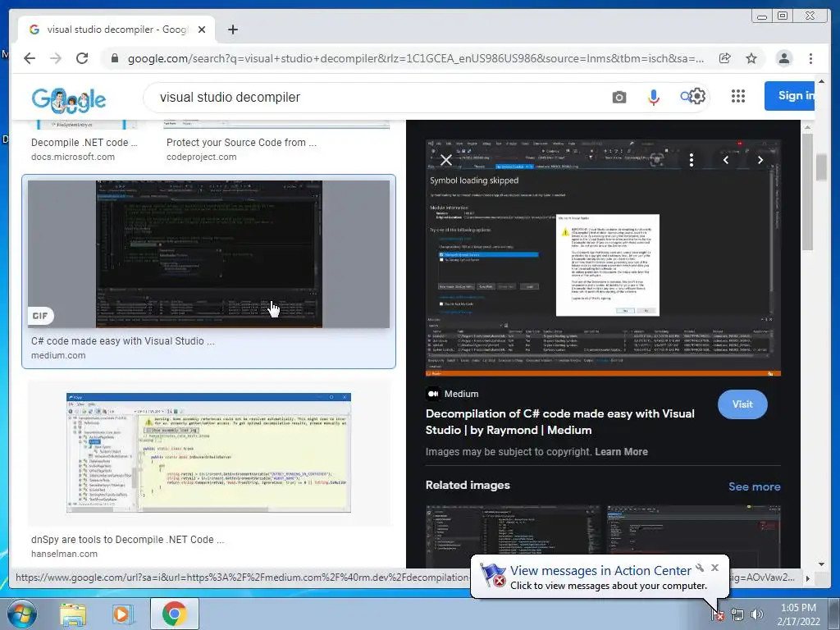Focus the Google search input field

click(x=375, y=98)
